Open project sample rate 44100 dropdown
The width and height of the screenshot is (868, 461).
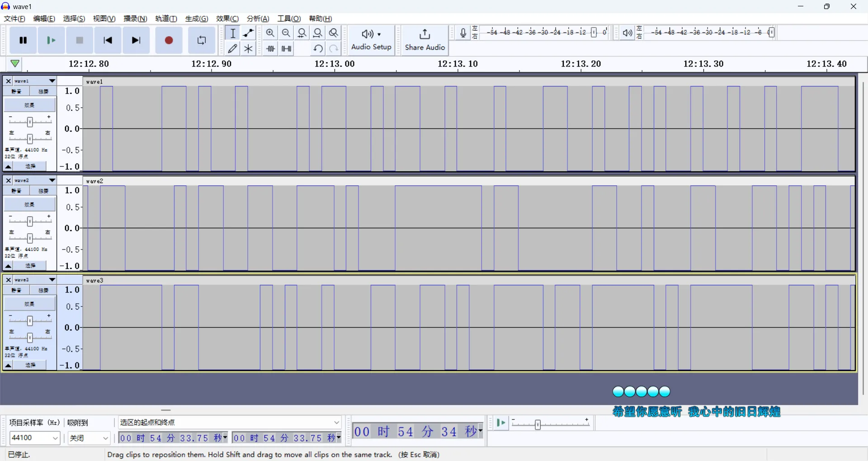click(x=35, y=438)
